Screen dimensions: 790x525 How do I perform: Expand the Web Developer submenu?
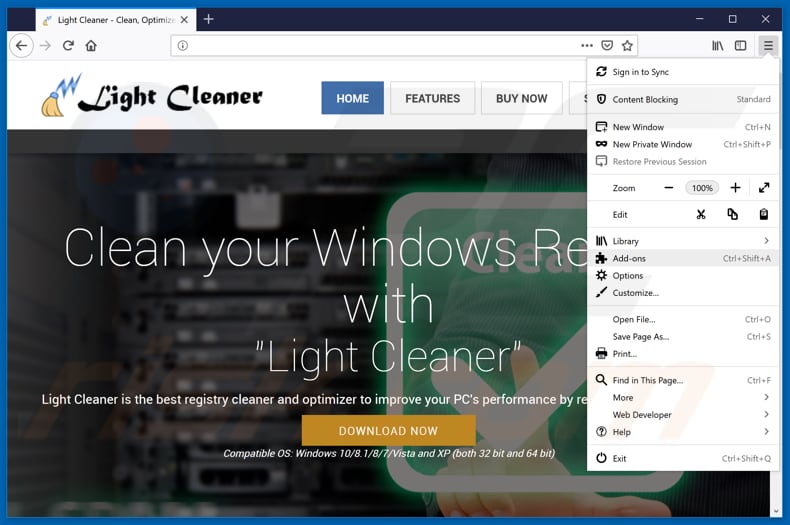pos(683,414)
